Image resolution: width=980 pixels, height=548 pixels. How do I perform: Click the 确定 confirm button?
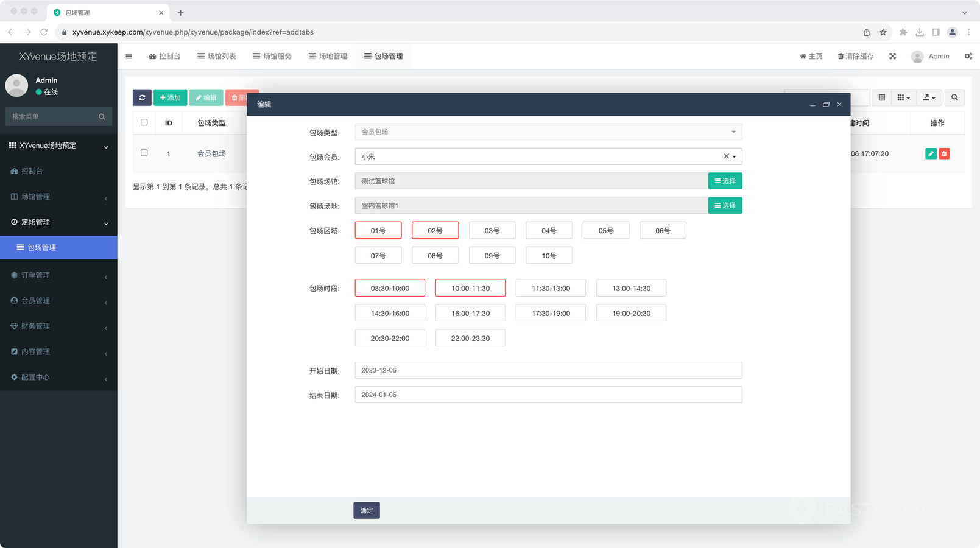pos(366,510)
